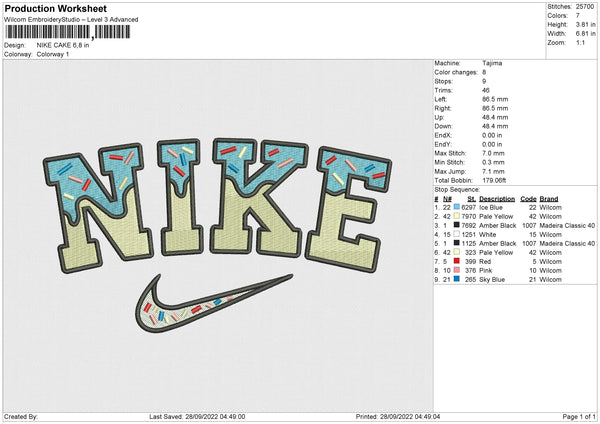Click the Zoom value '1:1'
The image size is (600, 424).
pos(580,42)
